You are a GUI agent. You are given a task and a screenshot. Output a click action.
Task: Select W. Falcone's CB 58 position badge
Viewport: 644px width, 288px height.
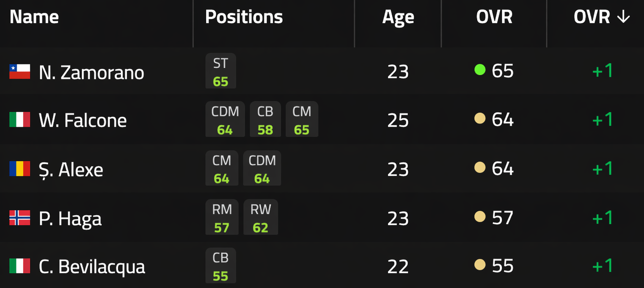tap(265, 120)
